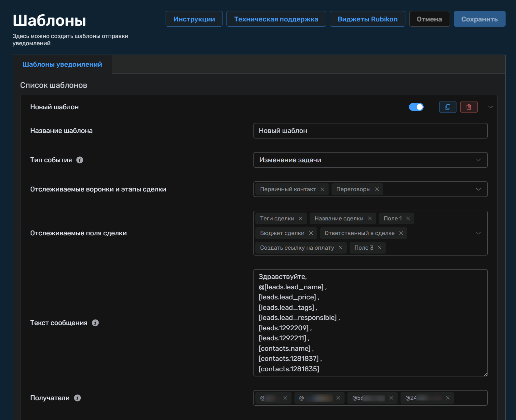516x420 pixels.
Task: Expand the tracked deal fields dropdown
Action: click(478, 233)
